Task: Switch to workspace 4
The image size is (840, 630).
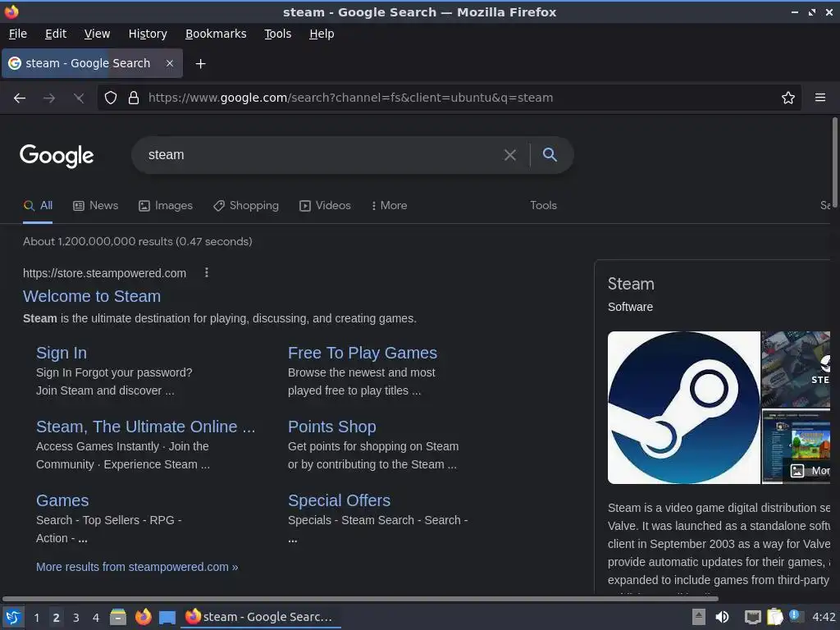Action: point(96,618)
